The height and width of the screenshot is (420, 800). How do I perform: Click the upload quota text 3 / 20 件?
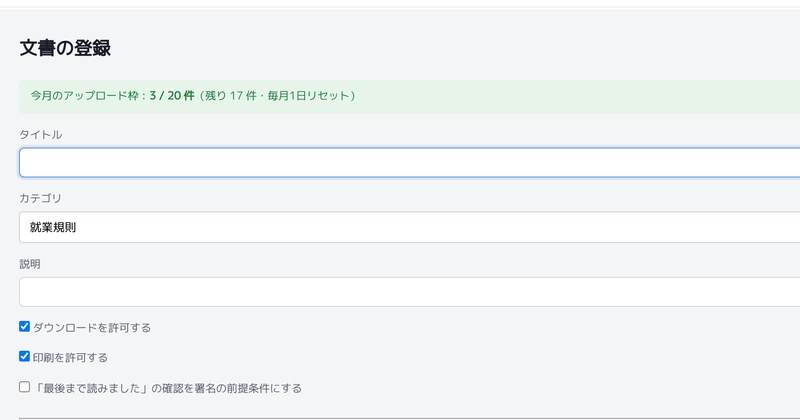pos(172,95)
